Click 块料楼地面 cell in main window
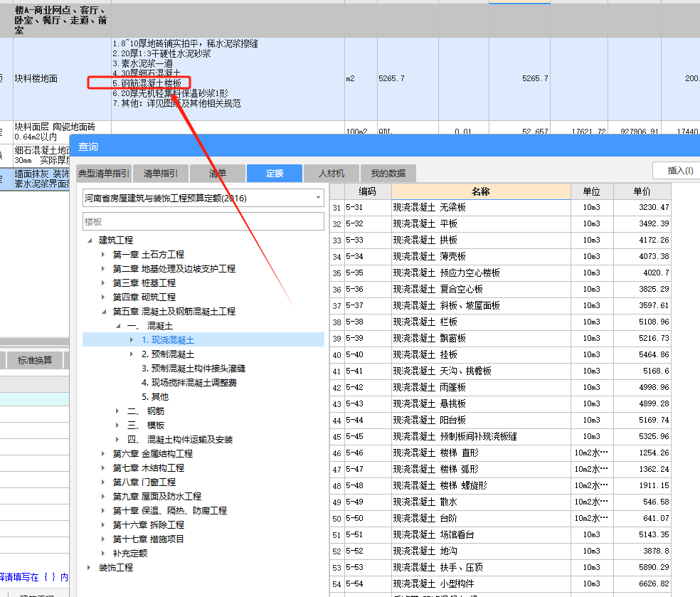 (x=62, y=78)
